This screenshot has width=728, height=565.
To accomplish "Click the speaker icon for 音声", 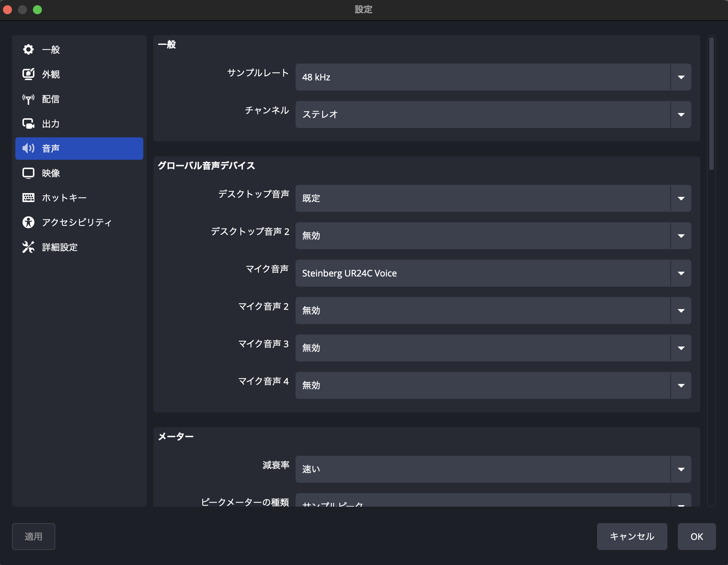I will point(28,148).
